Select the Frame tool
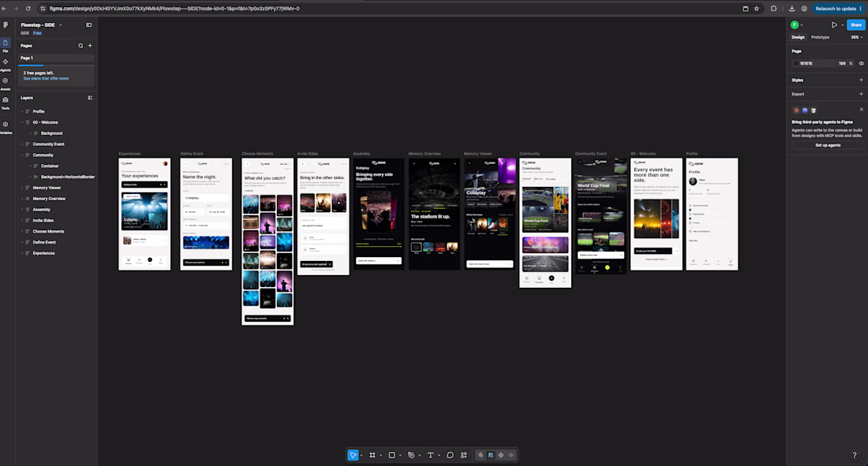Image resolution: width=868 pixels, height=466 pixels. [372, 455]
